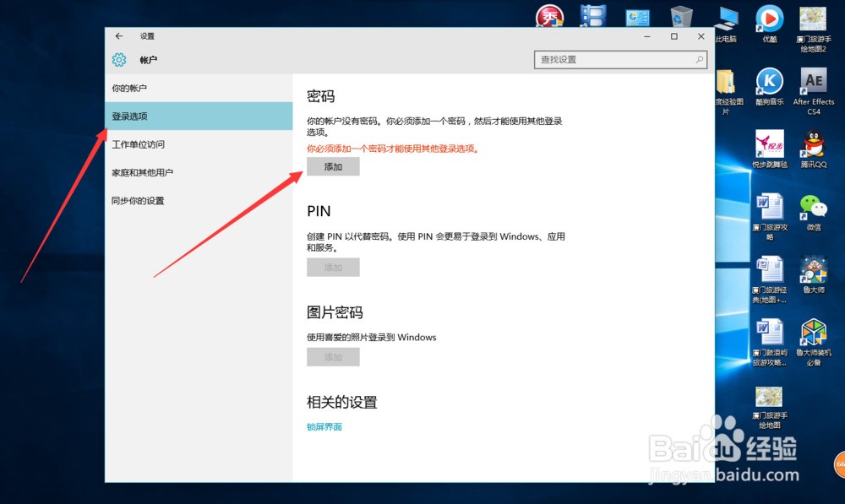The height and width of the screenshot is (504, 845).
Task: Open the 锁屏界面 link
Action: tap(324, 426)
